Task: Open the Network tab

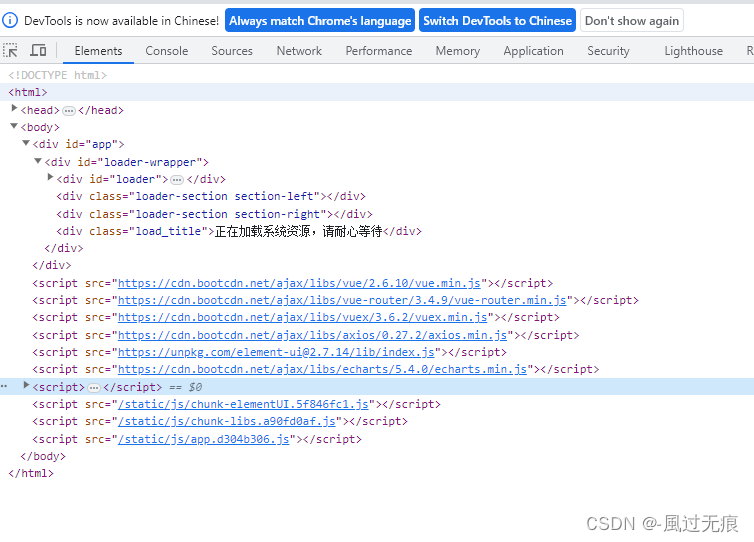Action: (299, 51)
